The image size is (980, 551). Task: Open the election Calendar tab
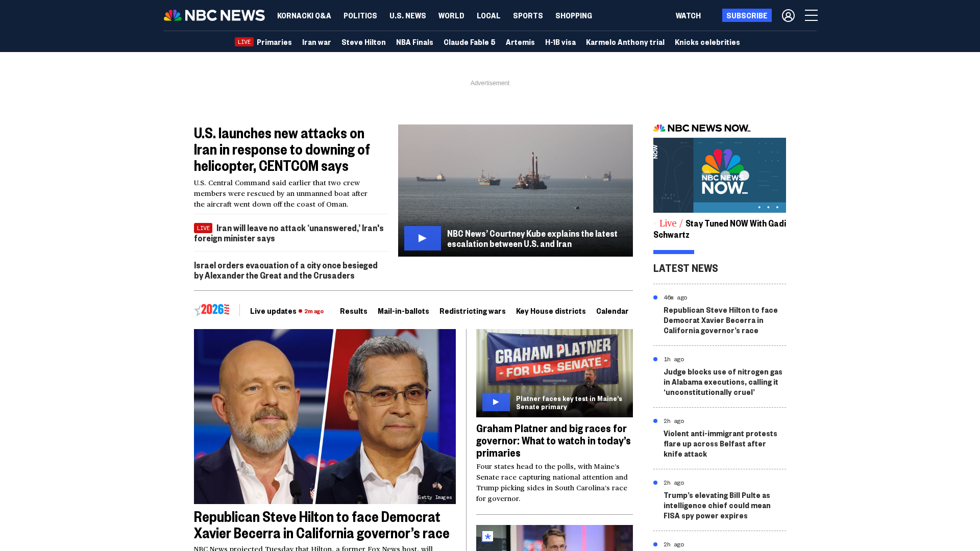[x=612, y=311]
